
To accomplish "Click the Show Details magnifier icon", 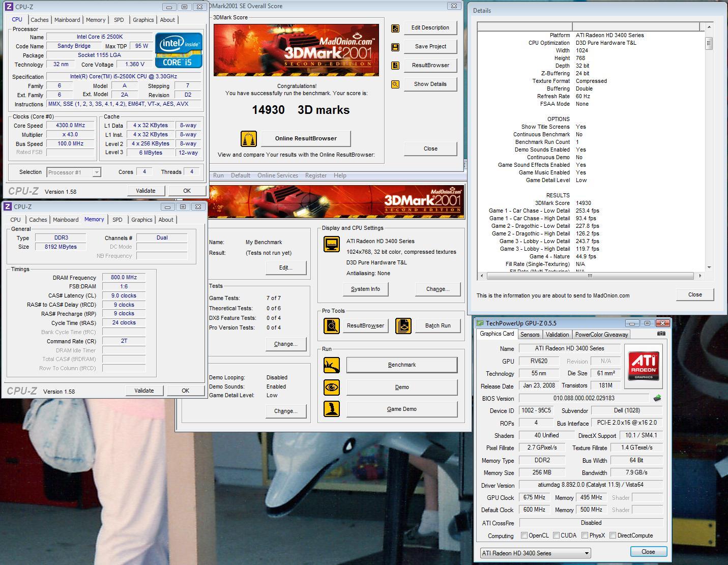I will coord(395,84).
